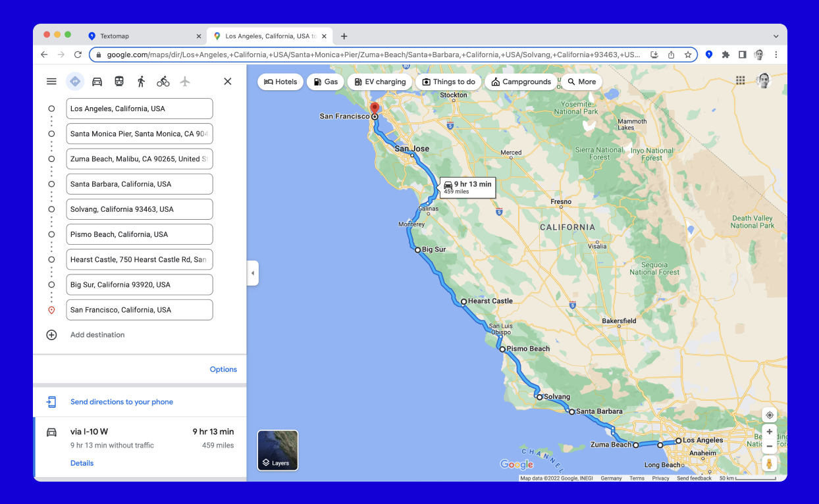This screenshot has height=504, width=819.
Task: Filter map by Campgrounds
Action: click(x=521, y=82)
